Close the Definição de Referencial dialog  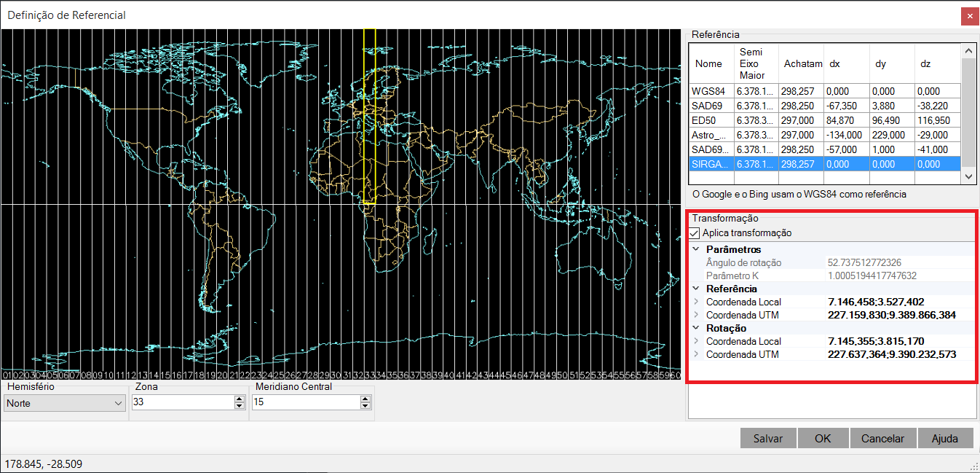click(x=968, y=17)
